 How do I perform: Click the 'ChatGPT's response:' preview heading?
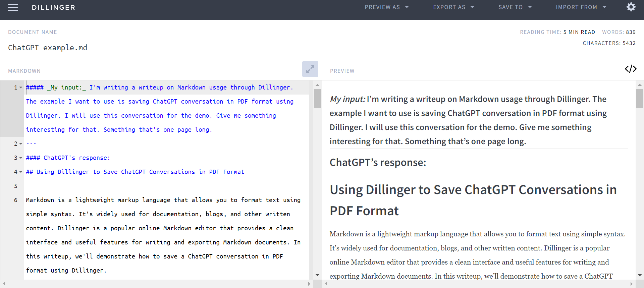pyautogui.click(x=378, y=163)
